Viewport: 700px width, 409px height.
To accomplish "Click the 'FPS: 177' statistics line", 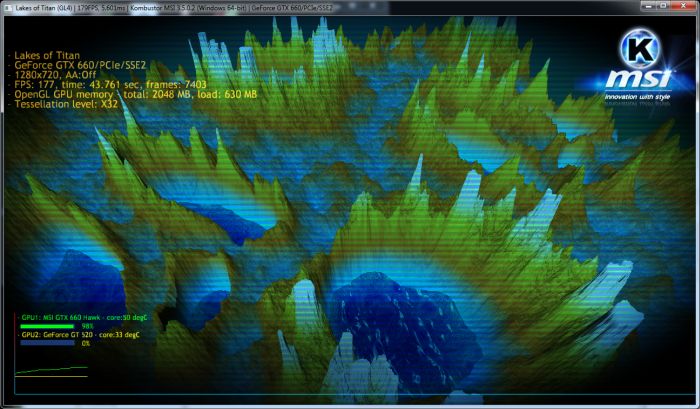I will [108, 84].
